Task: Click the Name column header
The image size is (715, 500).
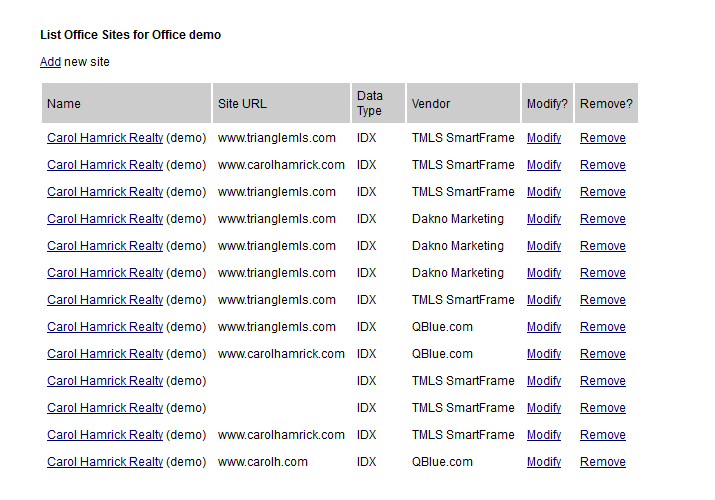Action: click(x=64, y=104)
